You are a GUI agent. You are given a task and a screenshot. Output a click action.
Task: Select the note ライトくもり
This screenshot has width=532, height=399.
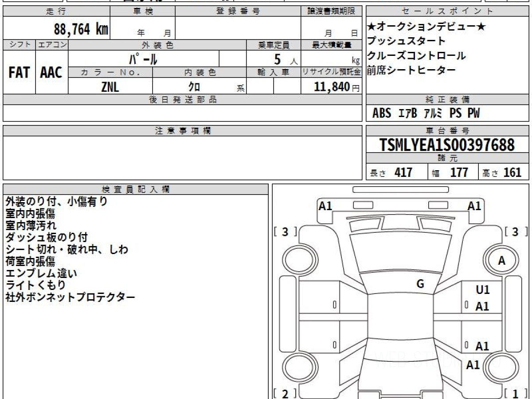point(35,286)
